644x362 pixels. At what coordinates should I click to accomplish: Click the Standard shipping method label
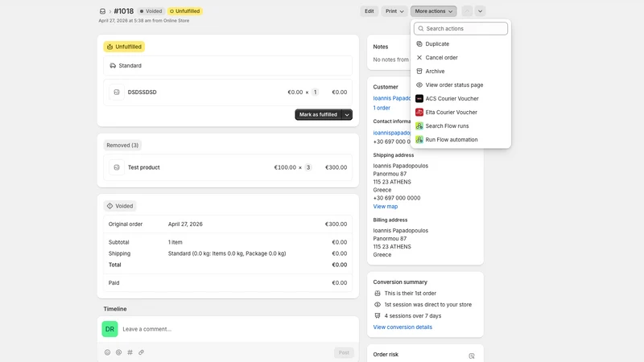[130, 66]
